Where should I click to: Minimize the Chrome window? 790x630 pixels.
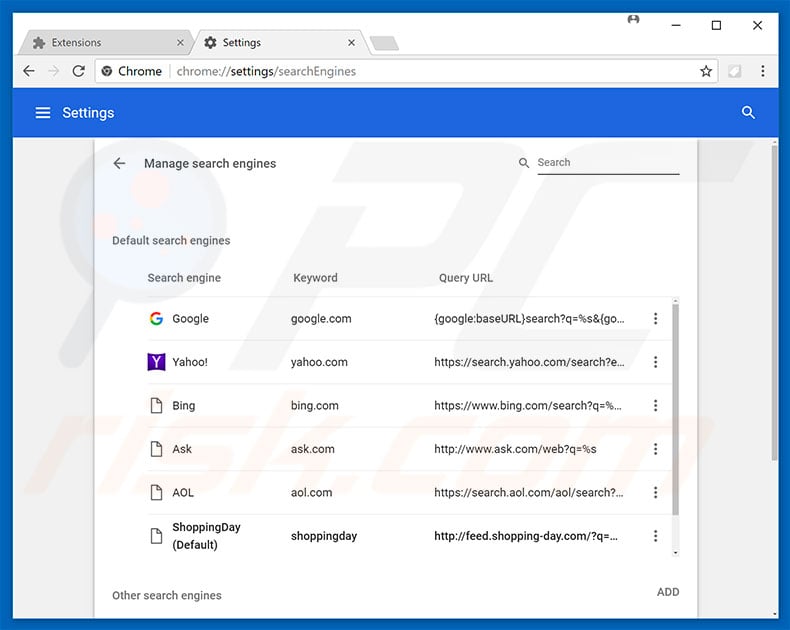pos(676,25)
